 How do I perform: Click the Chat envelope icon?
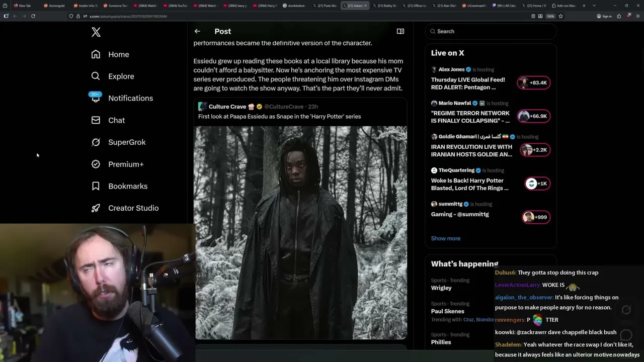(x=96, y=120)
